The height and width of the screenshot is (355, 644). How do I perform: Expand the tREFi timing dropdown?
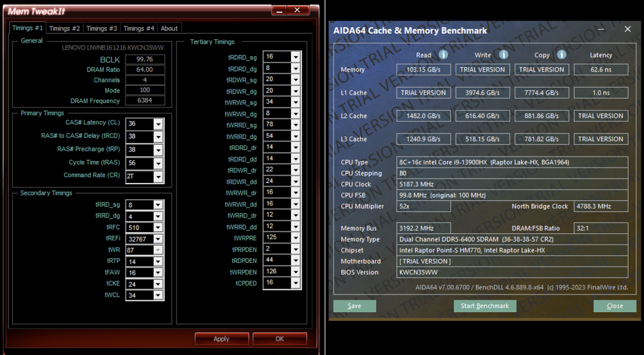158,238
